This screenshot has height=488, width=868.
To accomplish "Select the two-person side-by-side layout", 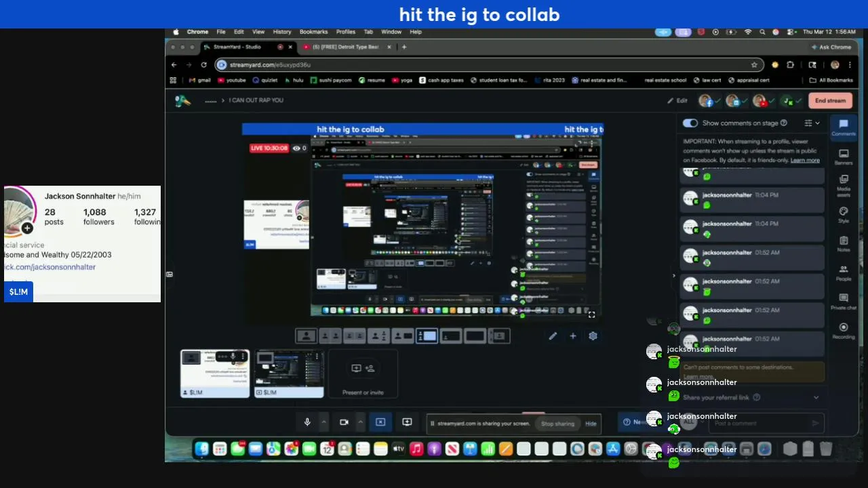I will point(330,335).
